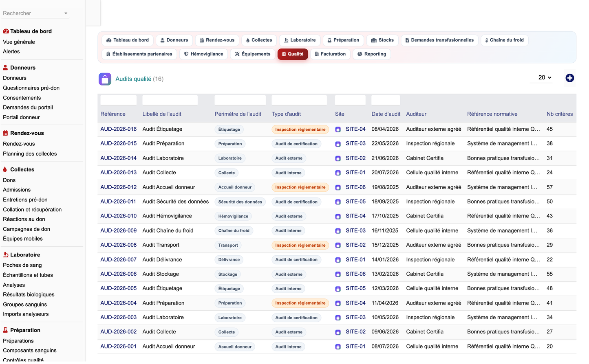Click the site icon in AUD-2026-011 row

[338, 202]
